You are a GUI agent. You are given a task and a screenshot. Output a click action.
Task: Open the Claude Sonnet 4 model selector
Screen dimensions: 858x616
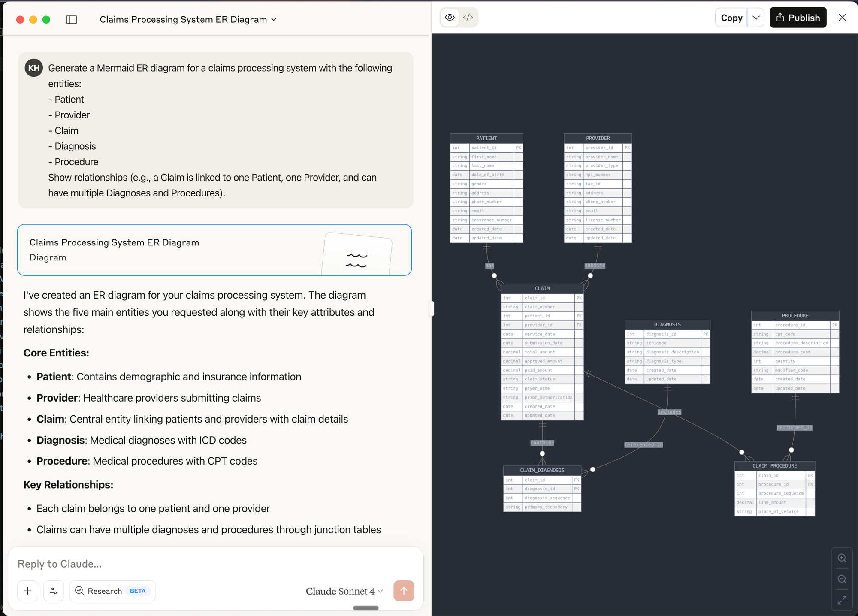(344, 591)
